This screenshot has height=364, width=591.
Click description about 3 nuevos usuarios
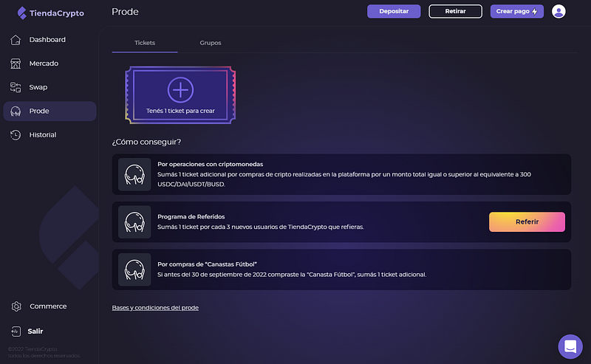[x=261, y=227]
